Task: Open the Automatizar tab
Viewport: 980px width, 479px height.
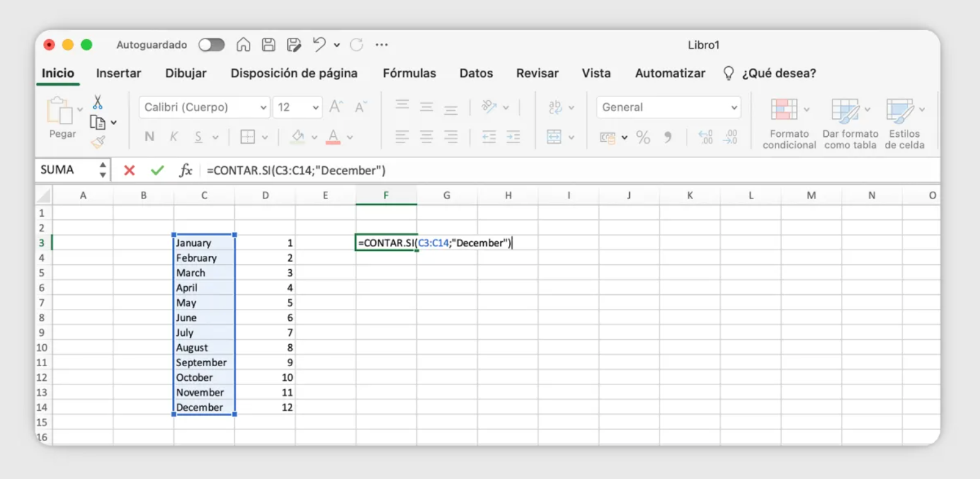Action: (670, 73)
